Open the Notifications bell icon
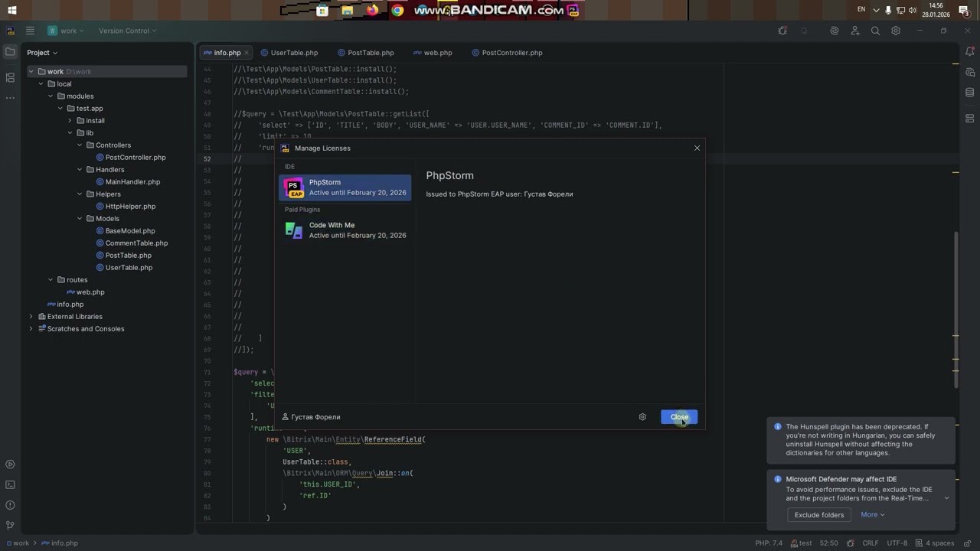Viewport: 980px width, 551px height. tap(969, 52)
